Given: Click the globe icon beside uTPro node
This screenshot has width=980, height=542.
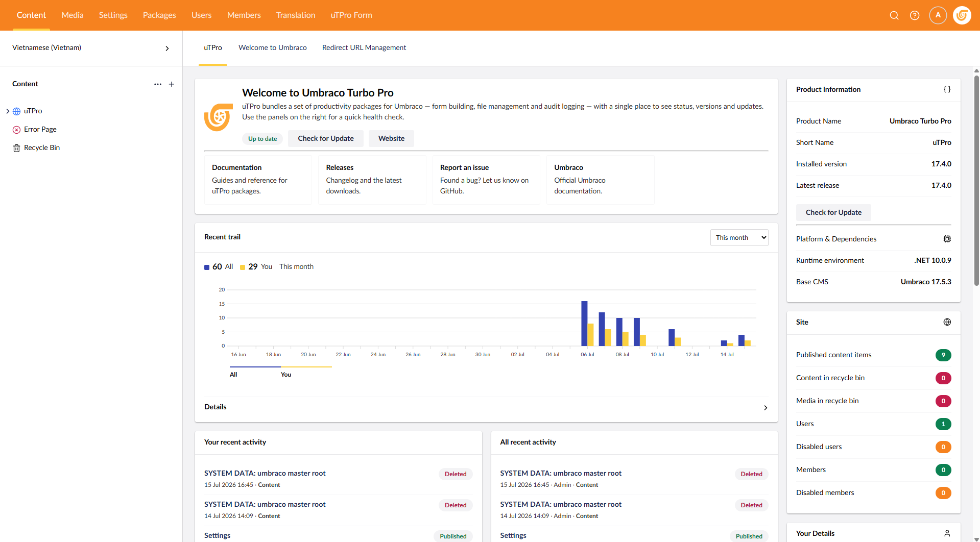Looking at the screenshot, I should coord(16,111).
